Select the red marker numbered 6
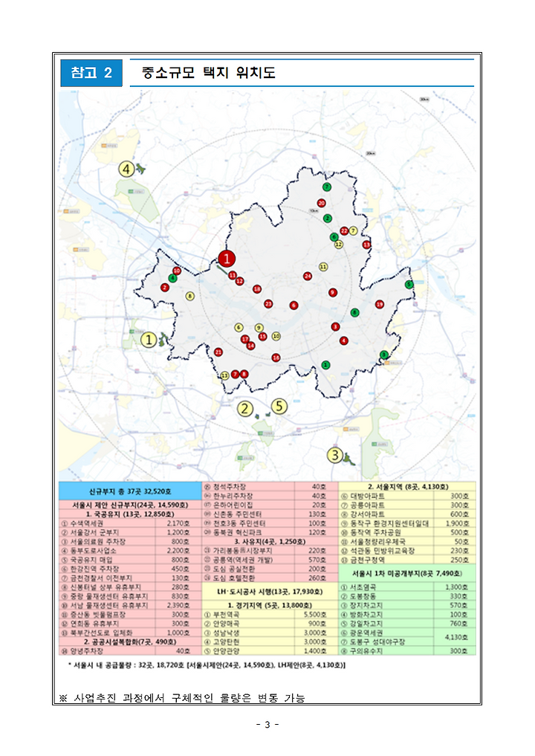The height and width of the screenshot is (756, 535). coord(294,306)
